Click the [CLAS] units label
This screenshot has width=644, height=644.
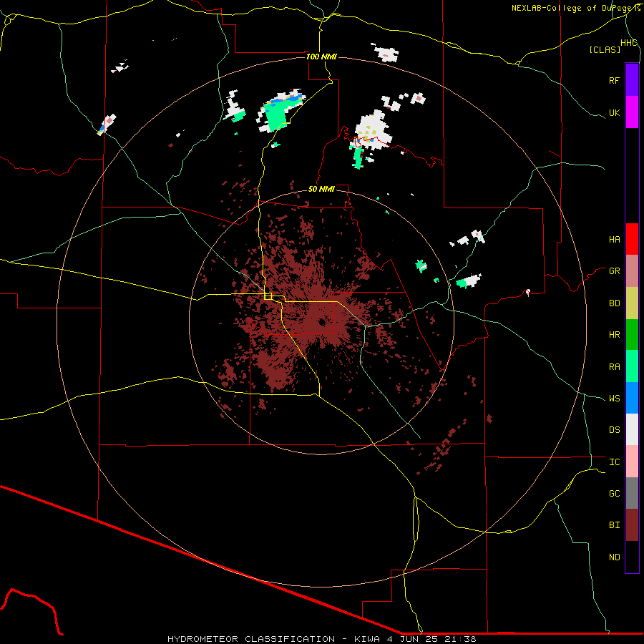(605, 49)
